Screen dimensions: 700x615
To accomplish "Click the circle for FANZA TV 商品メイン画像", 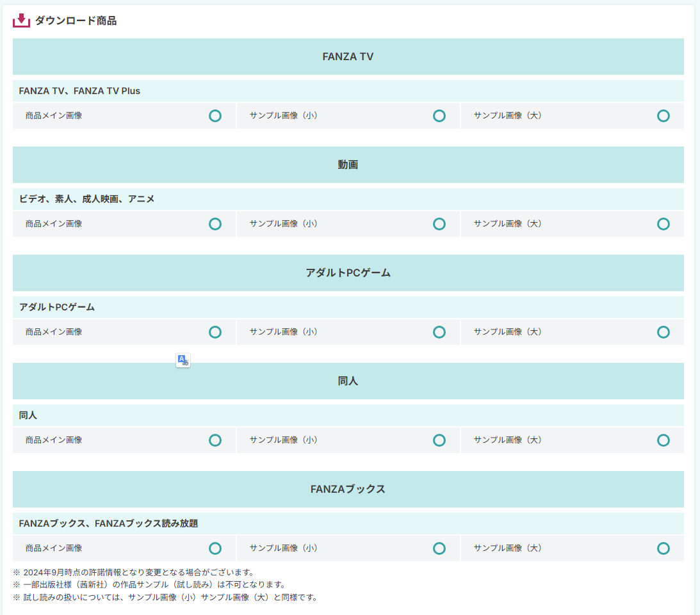I will click(x=215, y=116).
